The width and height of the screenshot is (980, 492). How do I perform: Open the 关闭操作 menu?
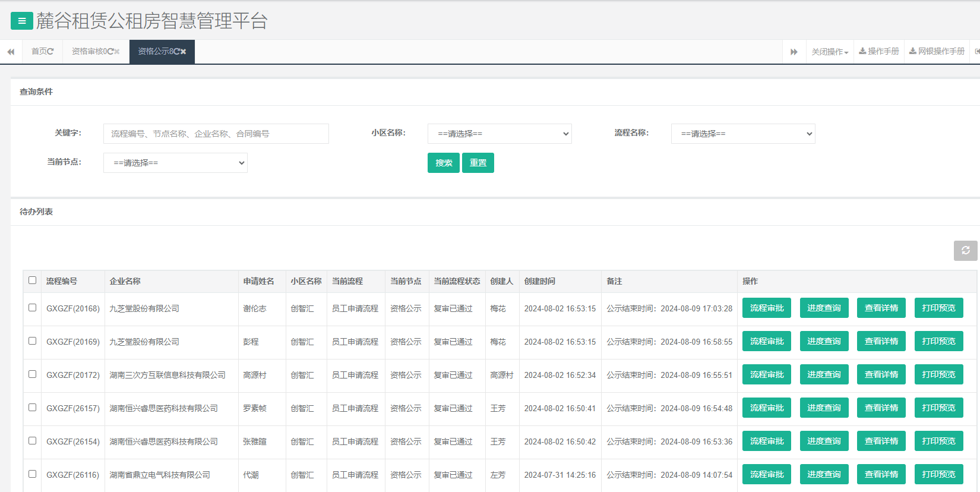pos(830,52)
